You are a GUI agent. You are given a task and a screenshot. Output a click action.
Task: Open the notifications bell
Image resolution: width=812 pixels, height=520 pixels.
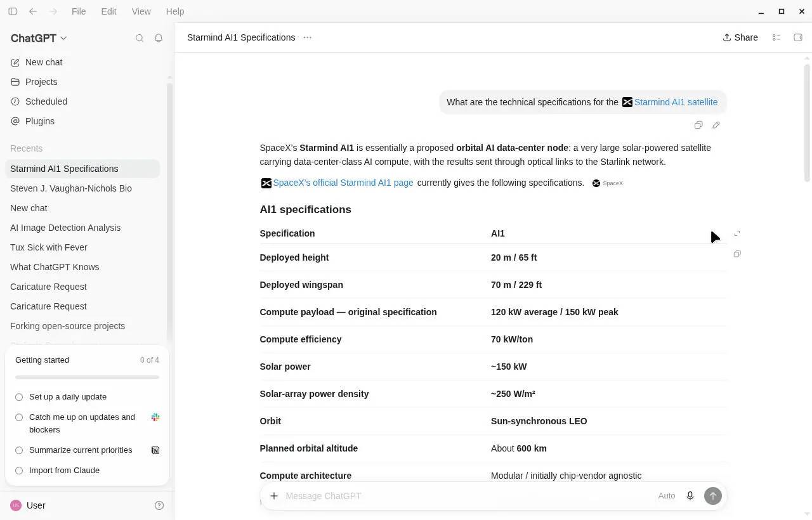point(159,38)
